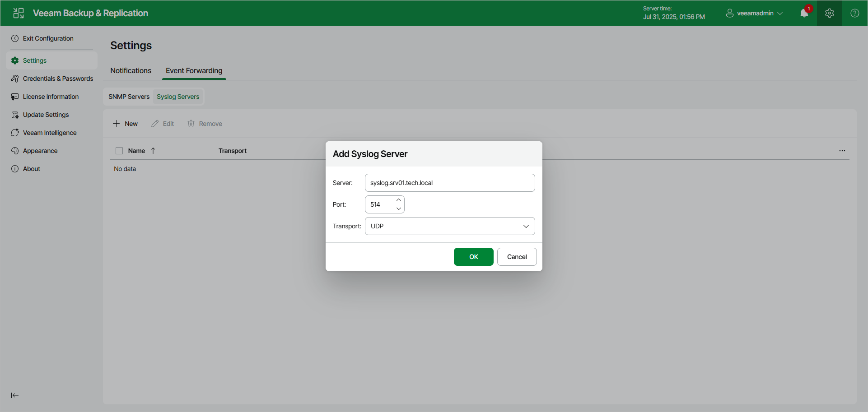Select the Event Forwarding tab
The height and width of the screenshot is (412, 868).
194,71
